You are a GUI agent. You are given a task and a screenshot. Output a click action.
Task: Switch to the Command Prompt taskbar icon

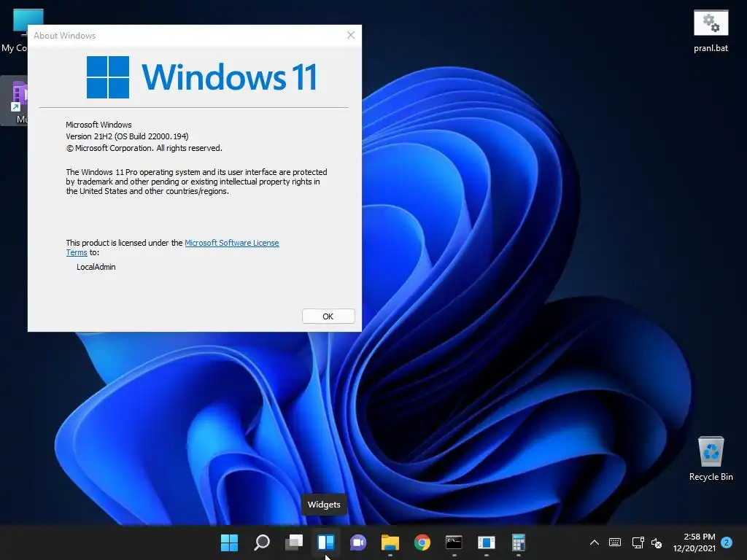[454, 542]
